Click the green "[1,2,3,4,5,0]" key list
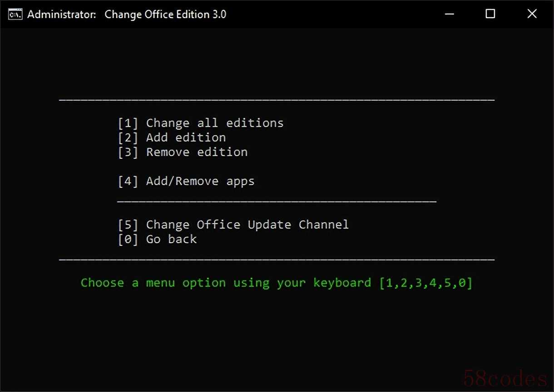The width and height of the screenshot is (554, 392). (x=425, y=283)
